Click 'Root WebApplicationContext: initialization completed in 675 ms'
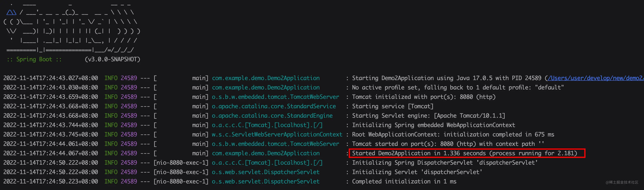Viewport: 644px width, 190px height. tap(453, 135)
